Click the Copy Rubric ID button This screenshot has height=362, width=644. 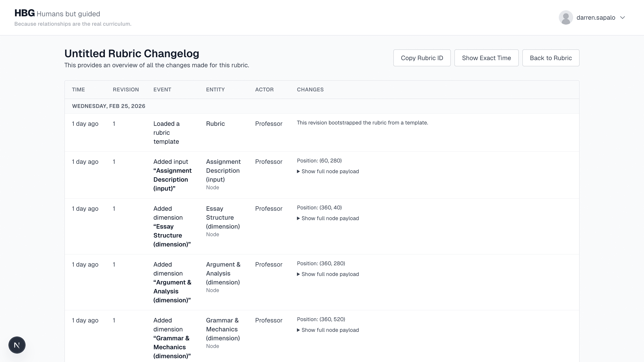(422, 58)
